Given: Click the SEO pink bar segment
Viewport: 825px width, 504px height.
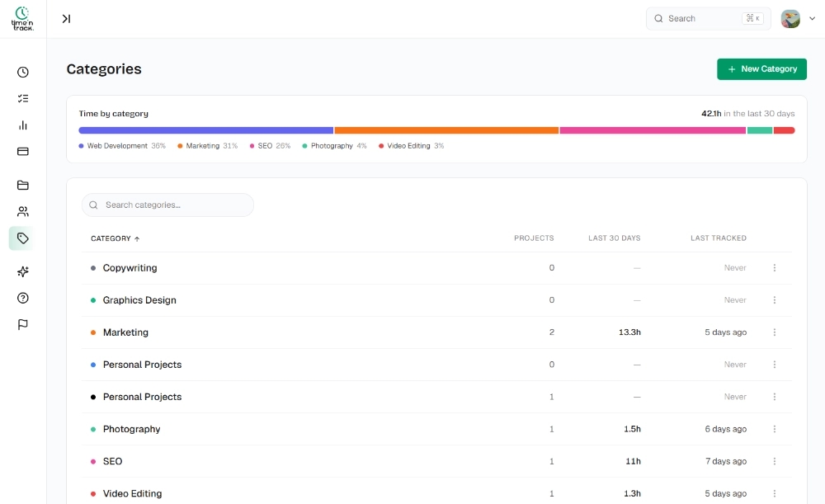Looking at the screenshot, I should (x=653, y=130).
